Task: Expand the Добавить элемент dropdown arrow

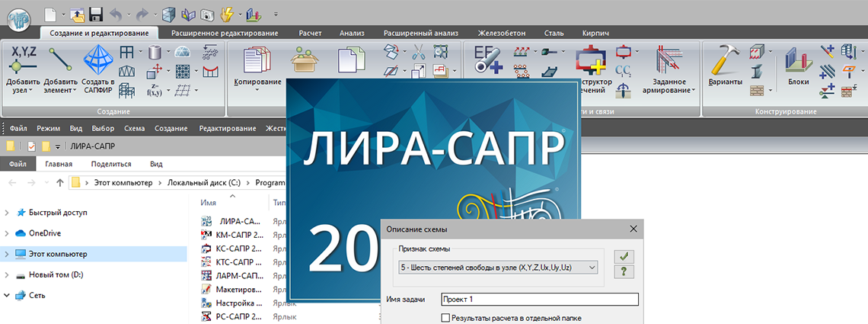Action: point(75,91)
